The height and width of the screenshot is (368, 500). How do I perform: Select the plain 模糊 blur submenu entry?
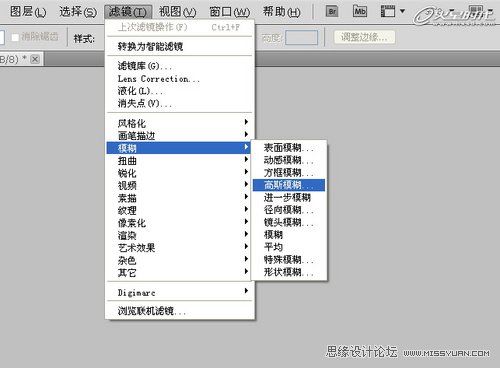[289, 235]
